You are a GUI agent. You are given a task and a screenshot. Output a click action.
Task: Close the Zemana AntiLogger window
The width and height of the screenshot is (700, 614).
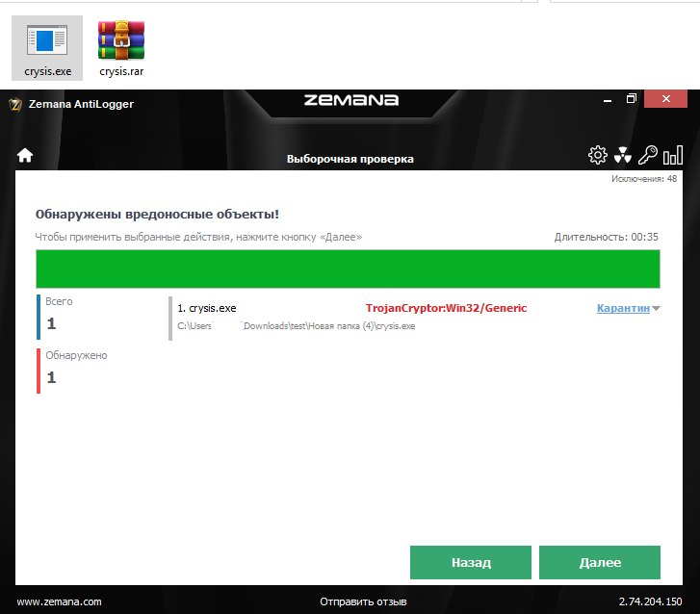click(x=665, y=98)
